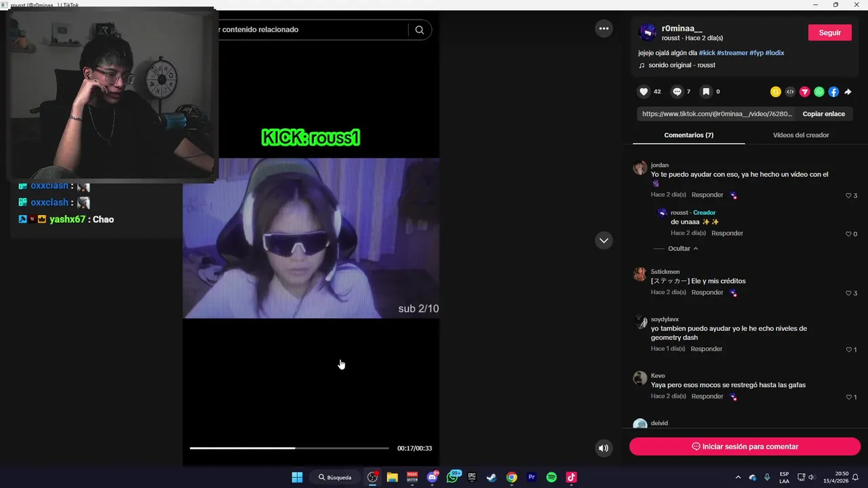
Task: Open File Explorer from the taskbar
Action: click(x=392, y=477)
